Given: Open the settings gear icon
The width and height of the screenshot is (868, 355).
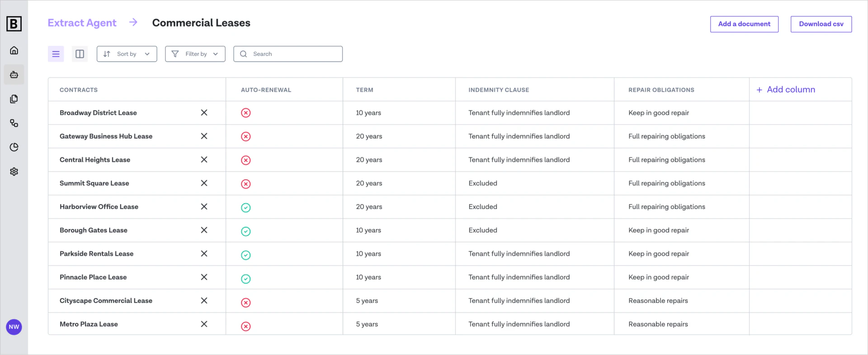Looking at the screenshot, I should click(x=14, y=172).
